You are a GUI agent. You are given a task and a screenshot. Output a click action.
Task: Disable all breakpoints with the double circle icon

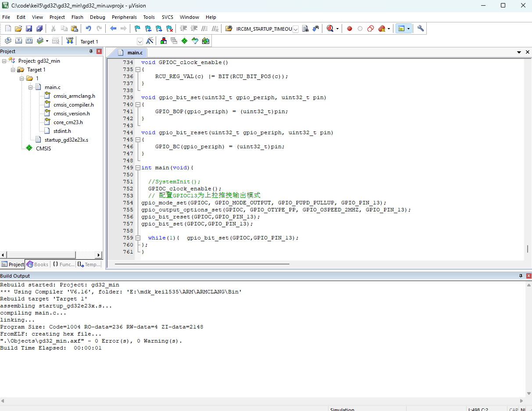(x=371, y=29)
